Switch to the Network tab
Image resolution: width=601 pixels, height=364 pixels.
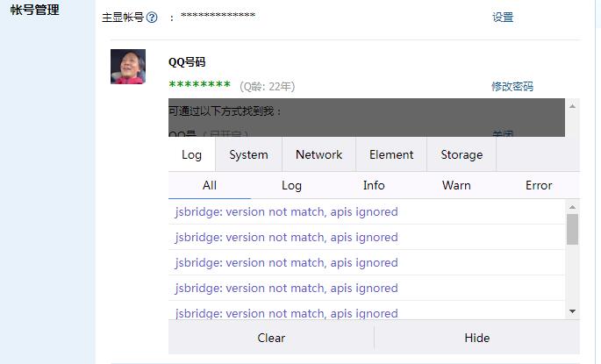(x=318, y=154)
